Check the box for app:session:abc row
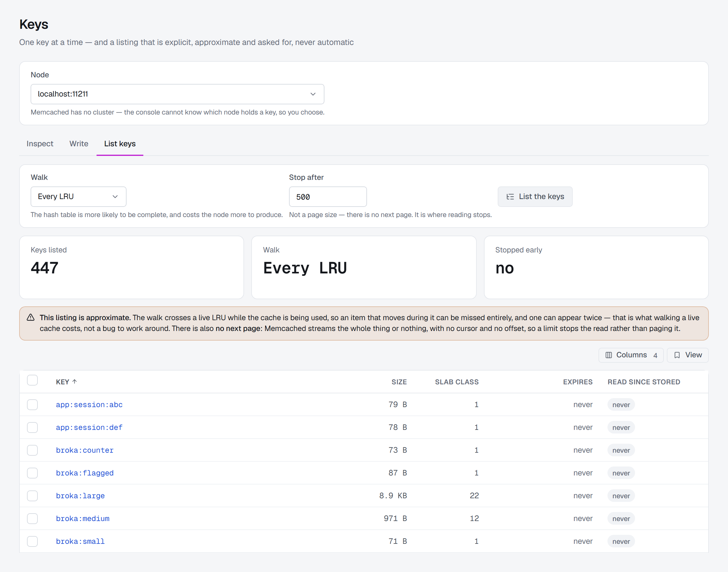 [x=32, y=404]
